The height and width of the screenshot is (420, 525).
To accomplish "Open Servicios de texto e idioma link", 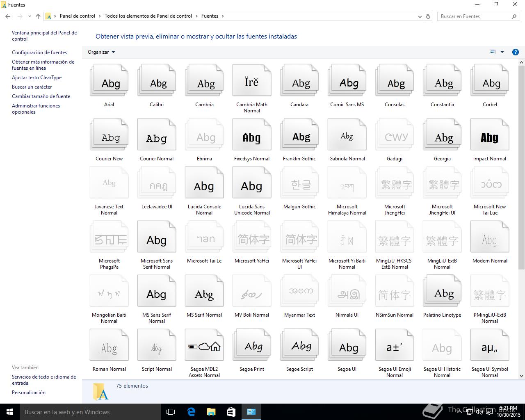I will pyautogui.click(x=44, y=380).
